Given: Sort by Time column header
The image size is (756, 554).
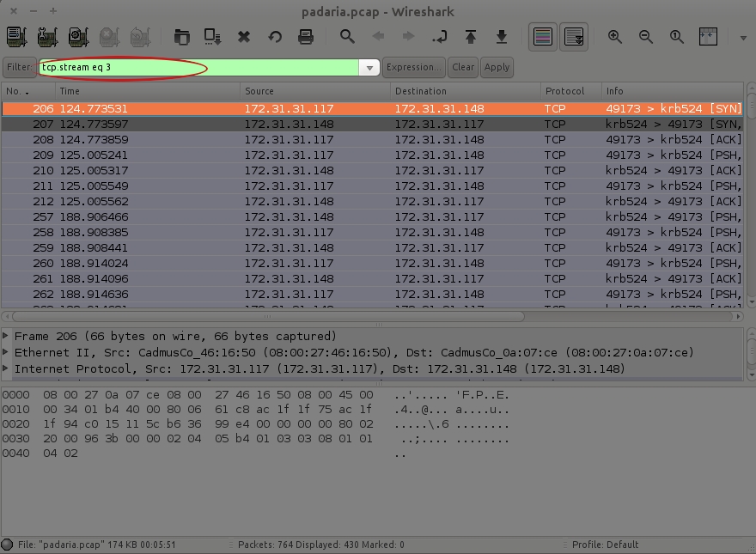Looking at the screenshot, I should [147, 91].
